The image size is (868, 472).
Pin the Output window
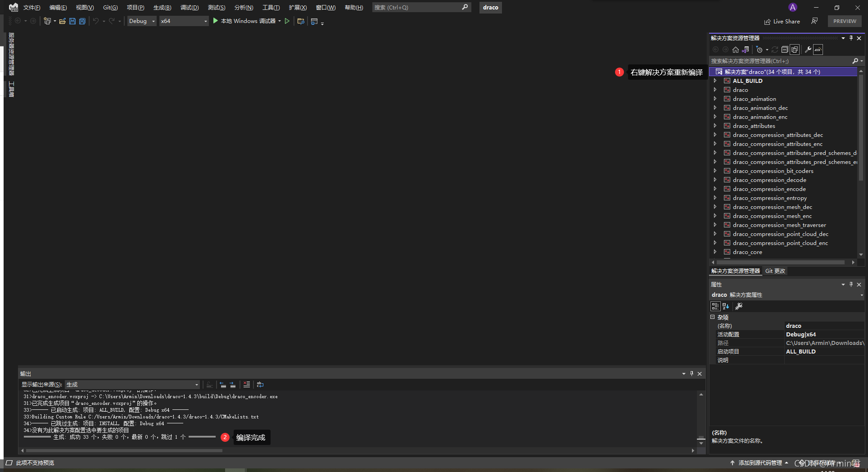coord(692,373)
